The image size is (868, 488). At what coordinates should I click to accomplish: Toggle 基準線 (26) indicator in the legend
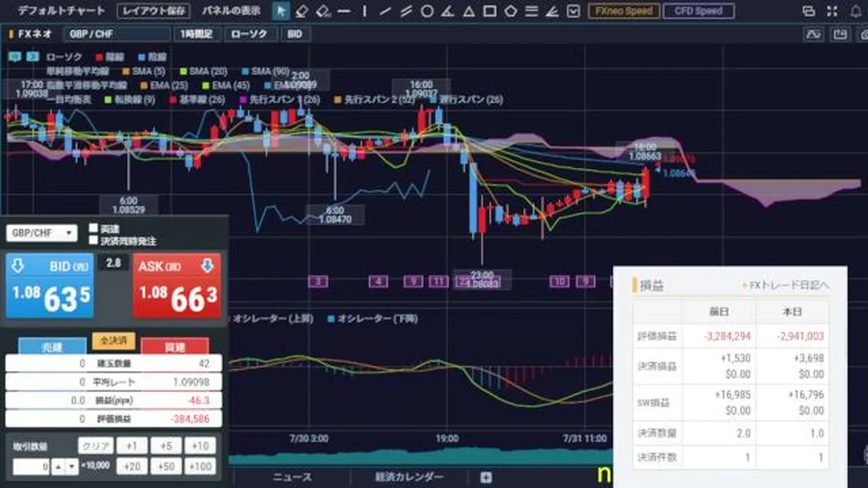[197, 100]
